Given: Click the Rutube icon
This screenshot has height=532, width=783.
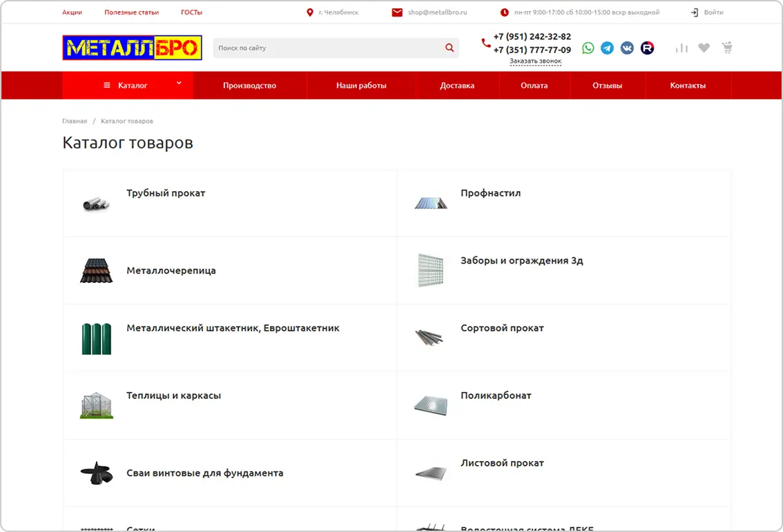Looking at the screenshot, I should tap(647, 48).
